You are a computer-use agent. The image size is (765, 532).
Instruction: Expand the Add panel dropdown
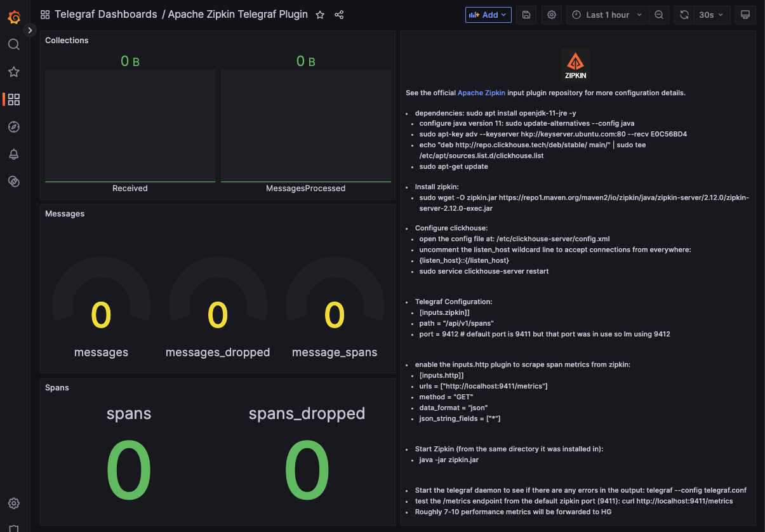coord(488,15)
